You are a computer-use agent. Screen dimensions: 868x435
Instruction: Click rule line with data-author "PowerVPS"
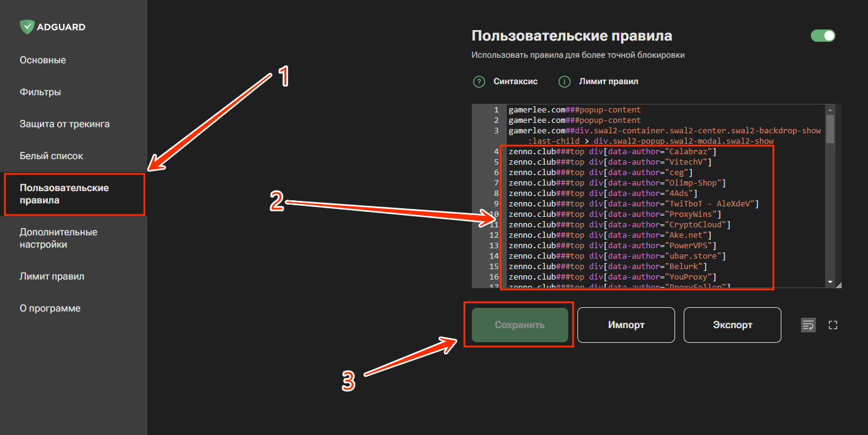[x=613, y=245]
